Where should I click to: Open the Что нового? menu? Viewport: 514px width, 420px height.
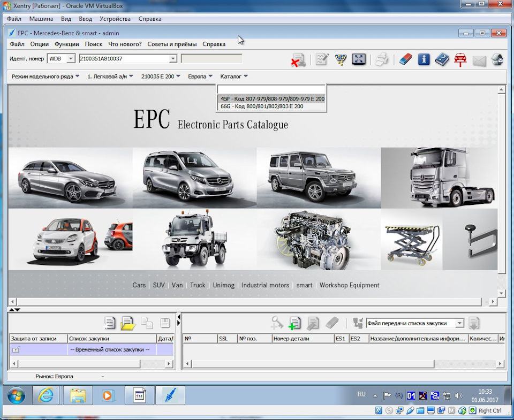tap(125, 44)
